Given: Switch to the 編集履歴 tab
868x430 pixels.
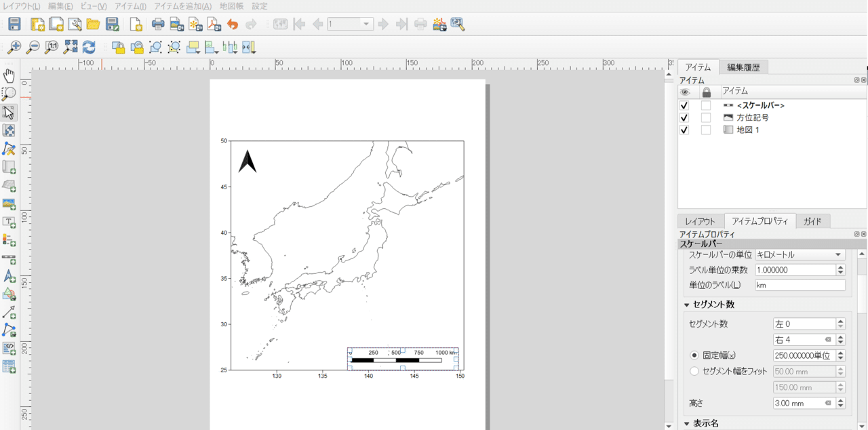Looking at the screenshot, I should 743,66.
